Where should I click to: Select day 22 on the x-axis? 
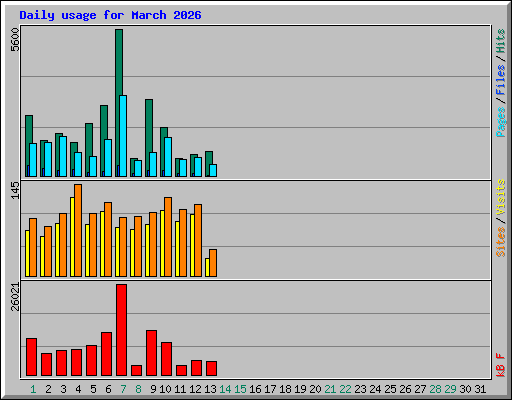[x=345, y=389]
